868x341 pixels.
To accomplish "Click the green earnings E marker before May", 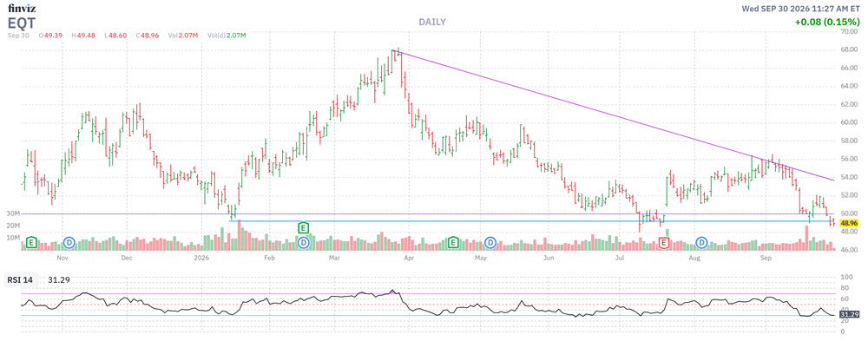I will pyautogui.click(x=453, y=242).
